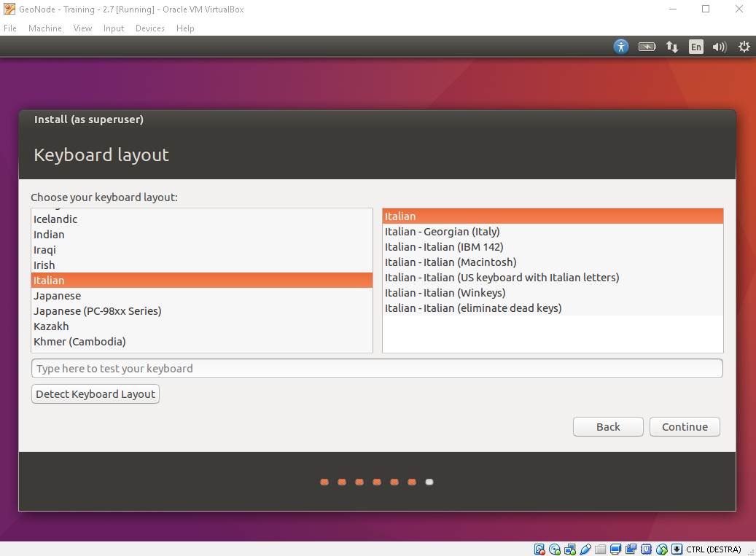Click the CTRL (DESTRA) host key label
The height and width of the screenshot is (556, 756).
tap(714, 549)
